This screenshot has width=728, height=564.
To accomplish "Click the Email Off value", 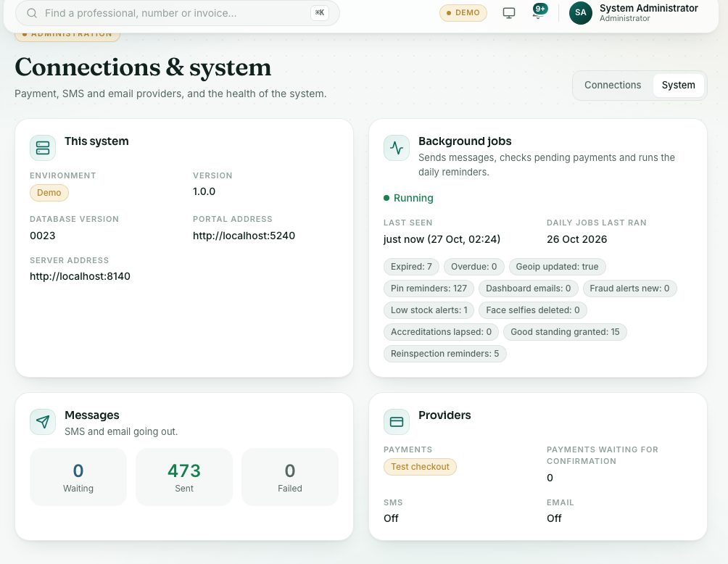I will pyautogui.click(x=554, y=518).
